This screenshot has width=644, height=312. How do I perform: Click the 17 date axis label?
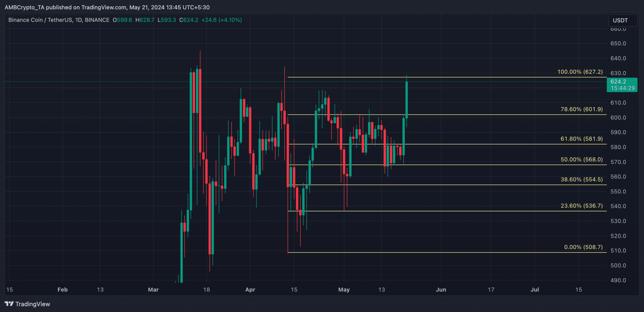point(491,290)
